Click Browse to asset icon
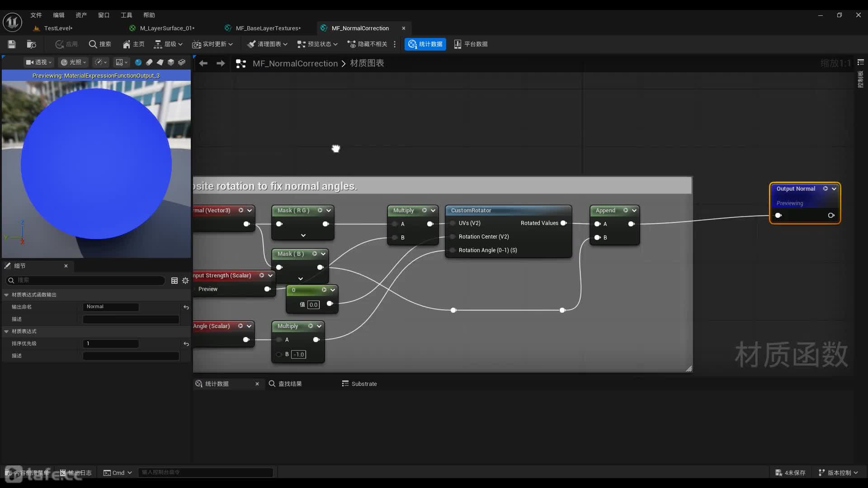The height and width of the screenshot is (488, 868). (31, 44)
